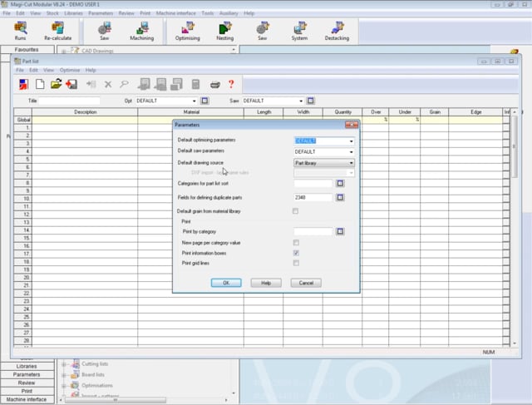The height and width of the screenshot is (405, 532).
Task: Print part list using the printer icon
Action: pyautogui.click(x=215, y=85)
